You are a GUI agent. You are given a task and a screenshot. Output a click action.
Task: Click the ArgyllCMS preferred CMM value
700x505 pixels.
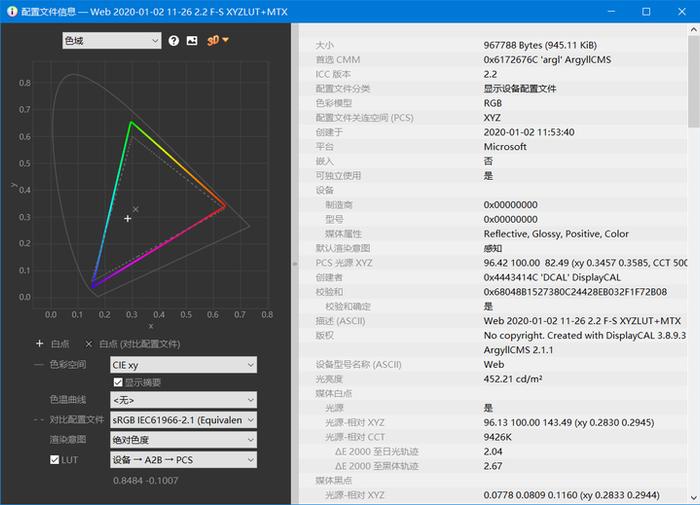tap(547, 59)
